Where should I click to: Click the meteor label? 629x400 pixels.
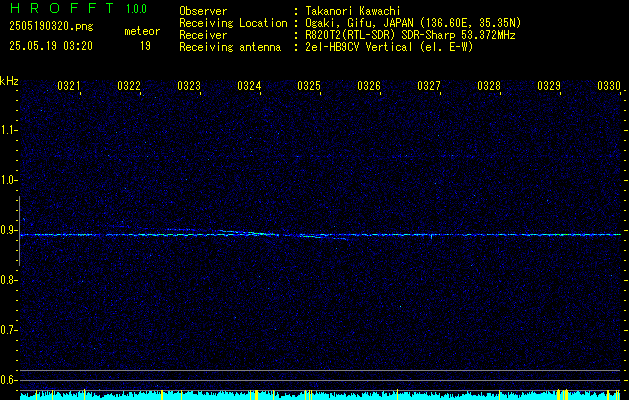click(142, 31)
